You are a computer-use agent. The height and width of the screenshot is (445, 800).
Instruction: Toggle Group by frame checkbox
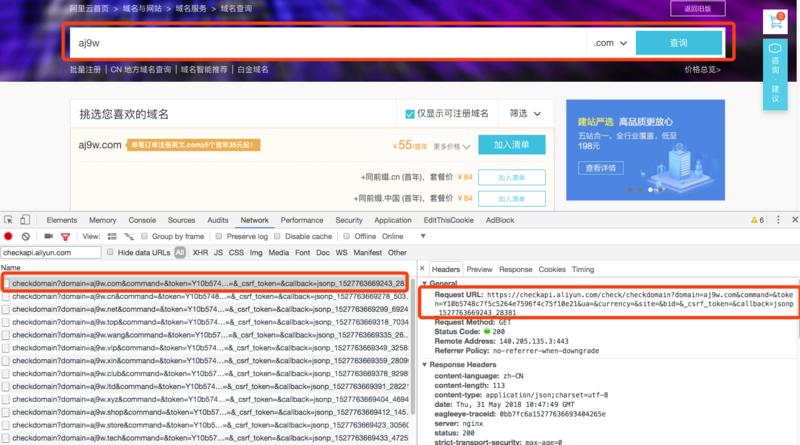pos(144,236)
